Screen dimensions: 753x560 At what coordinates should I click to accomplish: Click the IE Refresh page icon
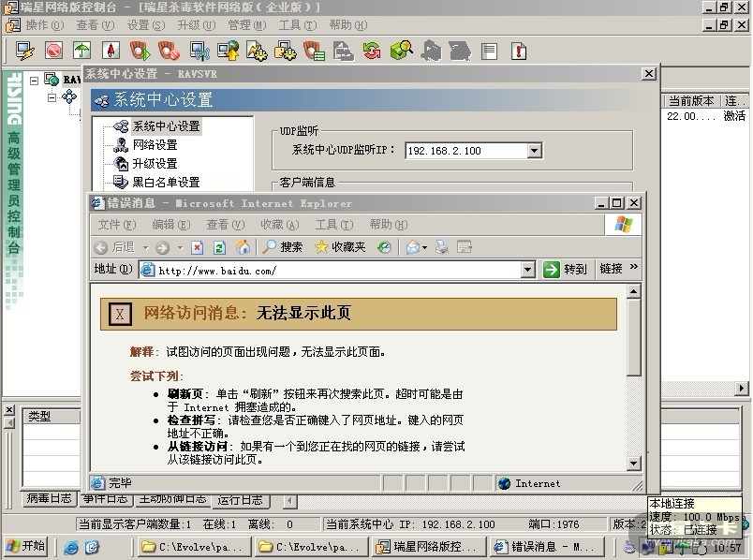point(219,247)
